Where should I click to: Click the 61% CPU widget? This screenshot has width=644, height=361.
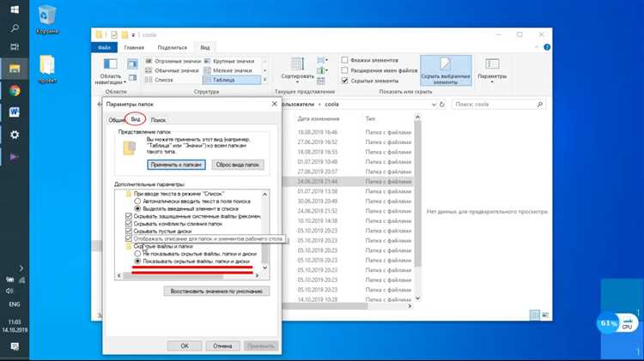pyautogui.click(x=617, y=323)
